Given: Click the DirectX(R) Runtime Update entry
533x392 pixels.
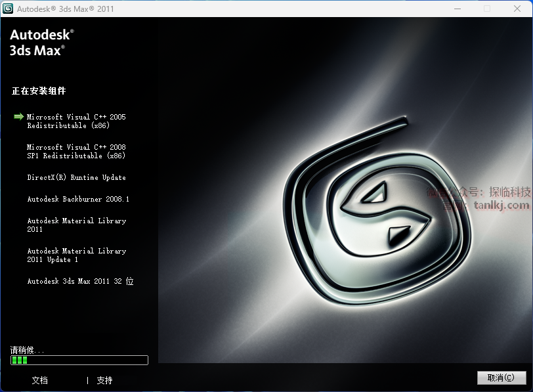Looking at the screenshot, I should tap(76, 177).
